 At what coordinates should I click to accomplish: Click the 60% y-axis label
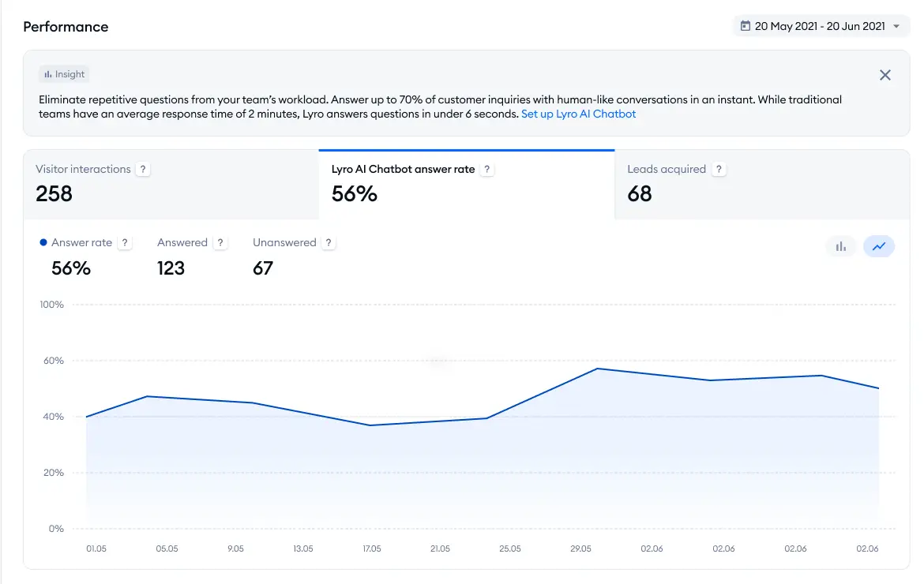coord(53,361)
